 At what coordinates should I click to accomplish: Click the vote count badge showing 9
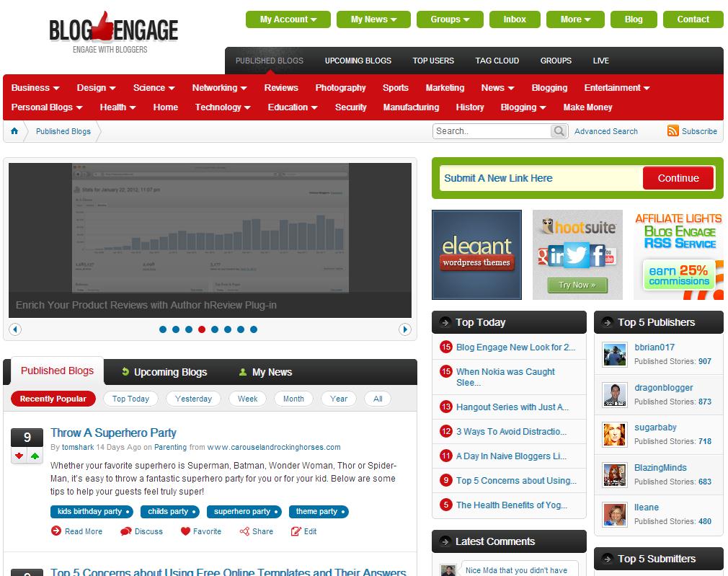(x=27, y=437)
